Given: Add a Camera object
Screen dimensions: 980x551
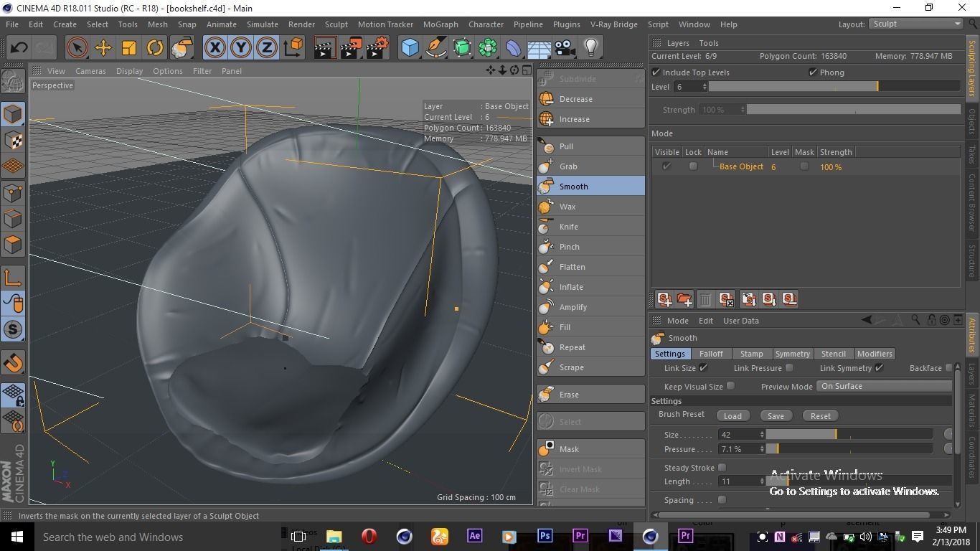Looking at the screenshot, I should pos(565,48).
